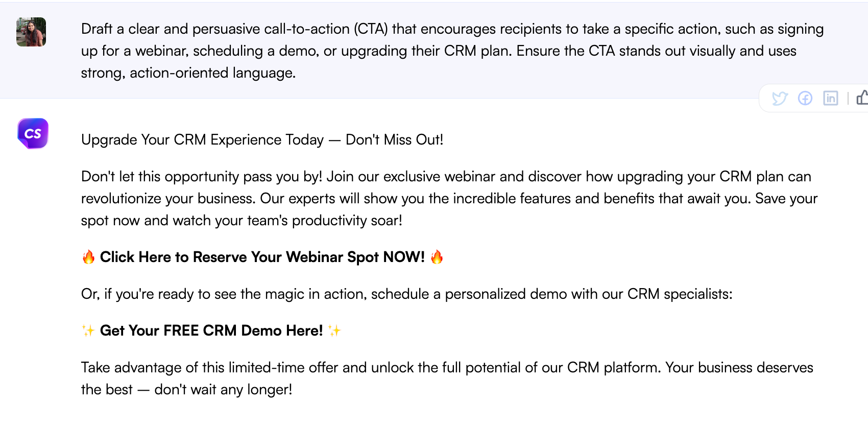
Task: Open 'Click Here to Reserve Your Webinar Spot NOW!'
Action: click(260, 257)
